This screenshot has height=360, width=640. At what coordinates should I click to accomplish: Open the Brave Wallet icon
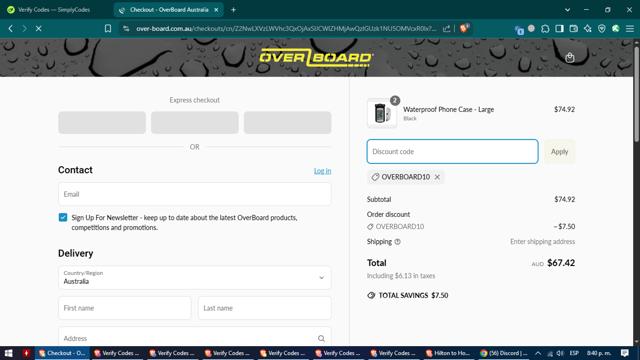[x=573, y=29]
